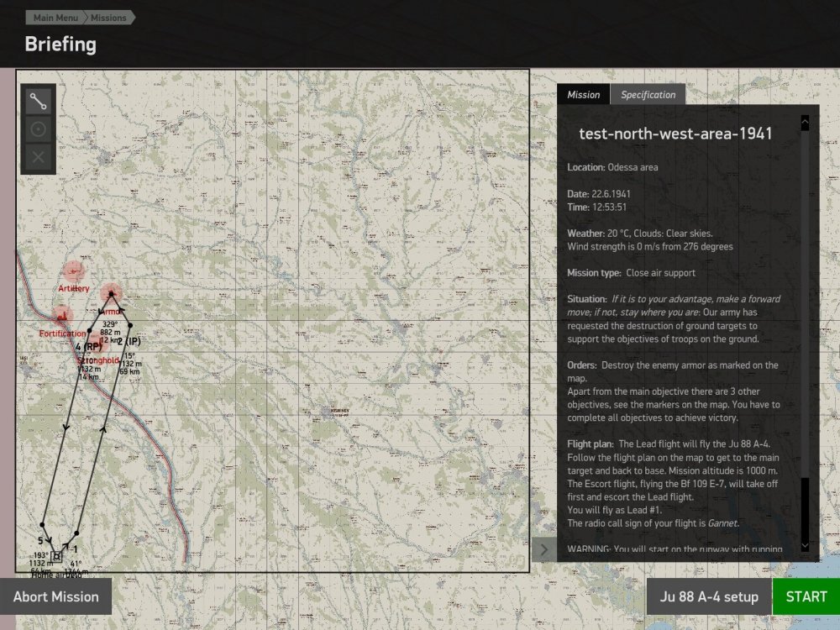Image resolution: width=840 pixels, height=630 pixels.
Task: Select the waypoint route line tool
Action: [39, 102]
